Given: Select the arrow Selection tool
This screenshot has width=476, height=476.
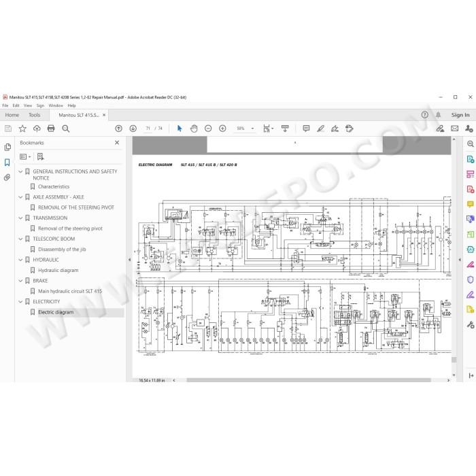Looking at the screenshot, I should (x=180, y=129).
